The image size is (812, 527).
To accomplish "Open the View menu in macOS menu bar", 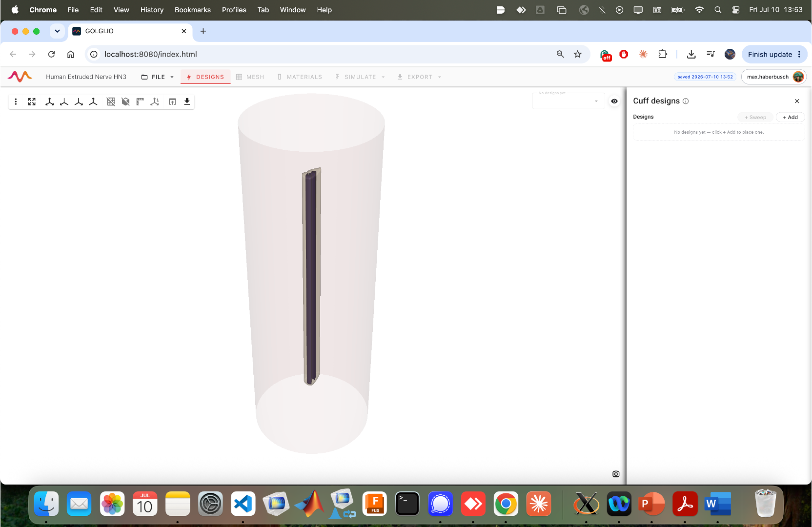I will tap(121, 10).
